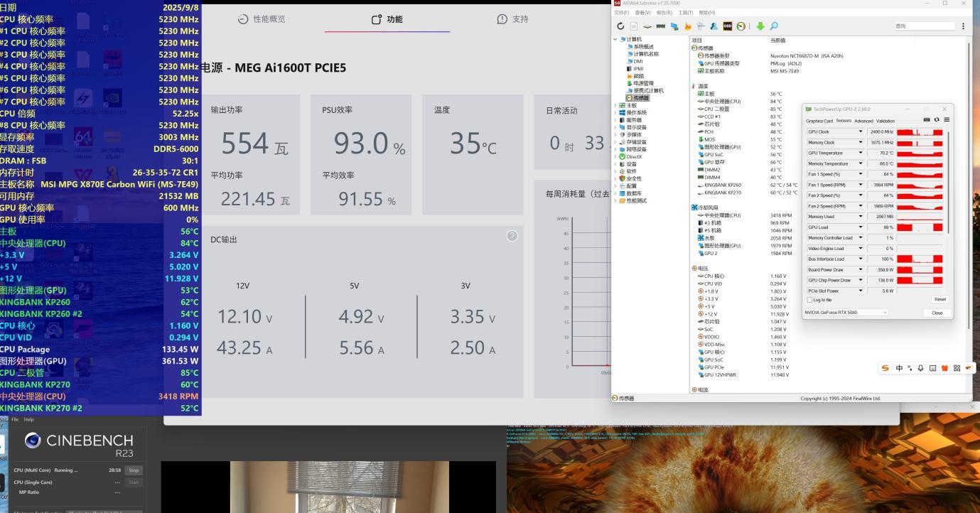
Task: Collapse the 计算机 tree node in AIDA64
Action: pos(615,39)
